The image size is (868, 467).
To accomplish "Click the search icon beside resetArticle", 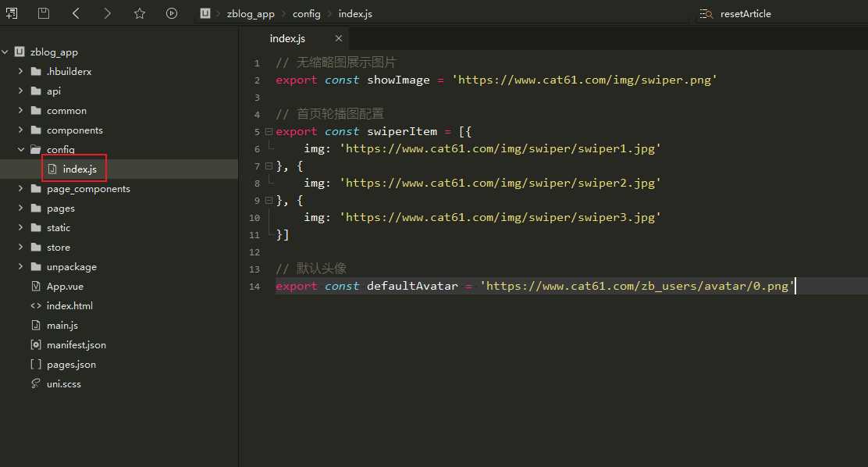I will click(x=706, y=14).
